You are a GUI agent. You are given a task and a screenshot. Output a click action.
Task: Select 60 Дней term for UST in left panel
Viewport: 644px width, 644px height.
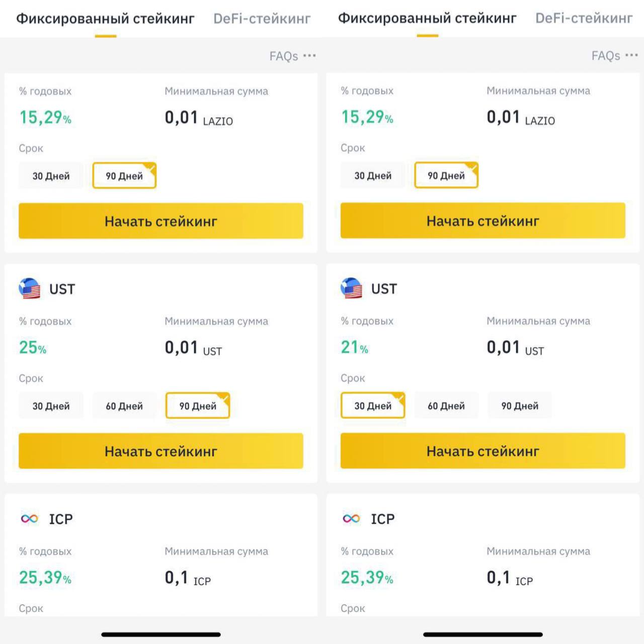pyautogui.click(x=124, y=406)
